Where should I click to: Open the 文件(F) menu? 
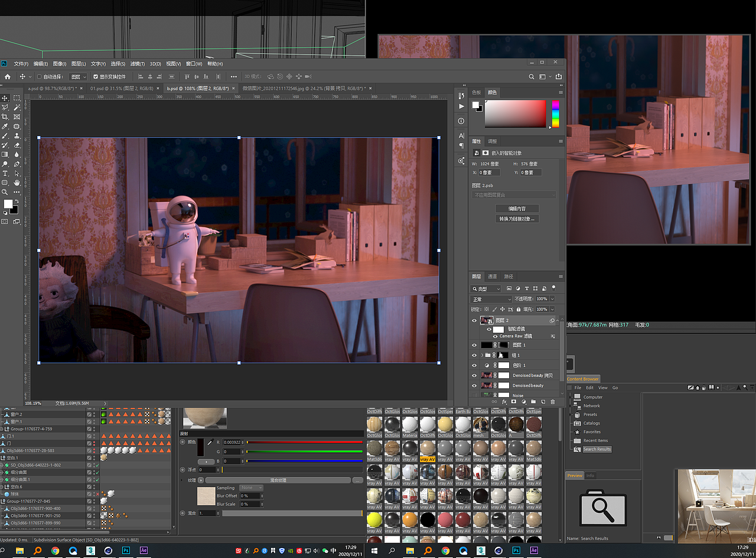pos(21,64)
